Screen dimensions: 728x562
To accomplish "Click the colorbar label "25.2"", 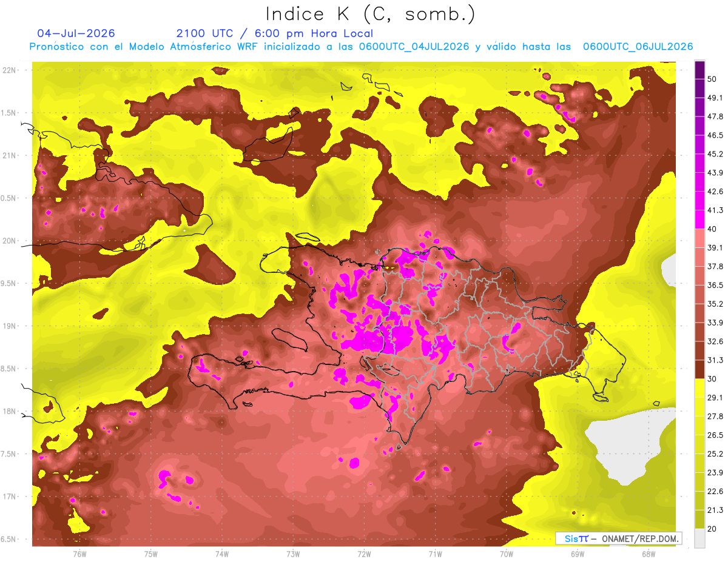I will 715,453.
